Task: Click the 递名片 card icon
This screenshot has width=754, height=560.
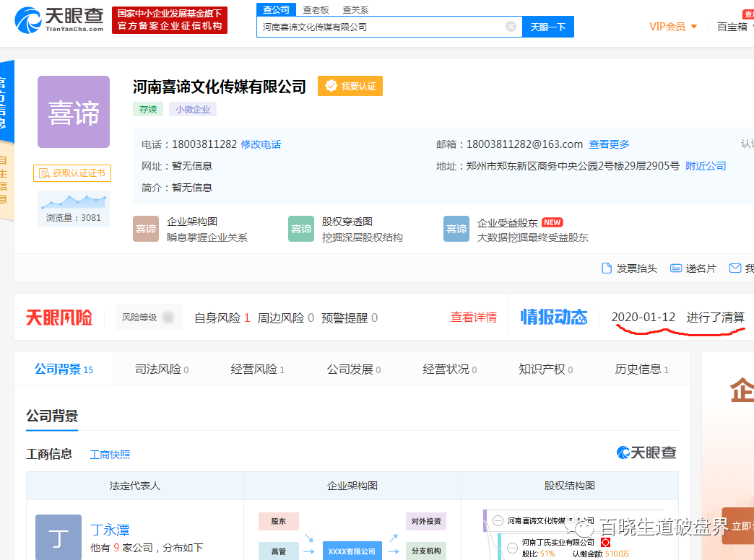Action: tap(675, 268)
